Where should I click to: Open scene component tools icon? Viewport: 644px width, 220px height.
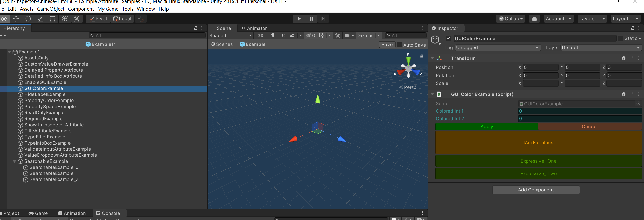click(338, 36)
